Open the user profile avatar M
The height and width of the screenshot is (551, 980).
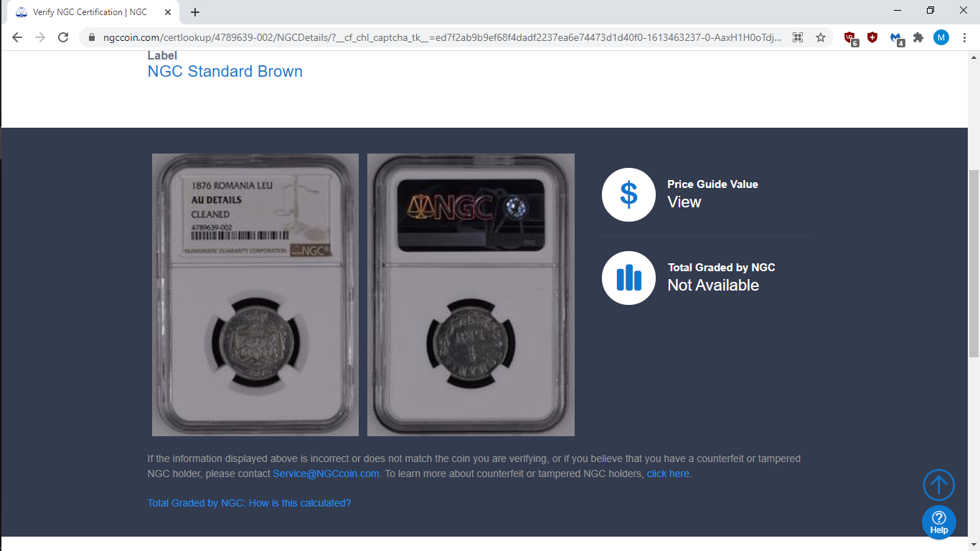point(941,37)
